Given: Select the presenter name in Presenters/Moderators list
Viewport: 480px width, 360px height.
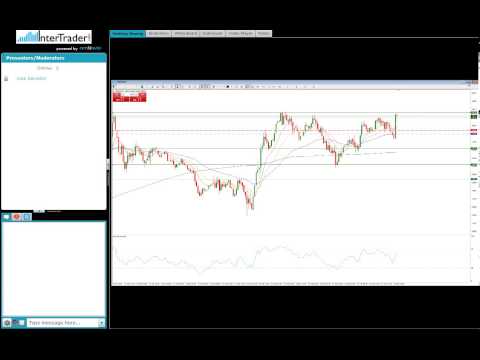Looking at the screenshot, I should pyautogui.click(x=31, y=78).
